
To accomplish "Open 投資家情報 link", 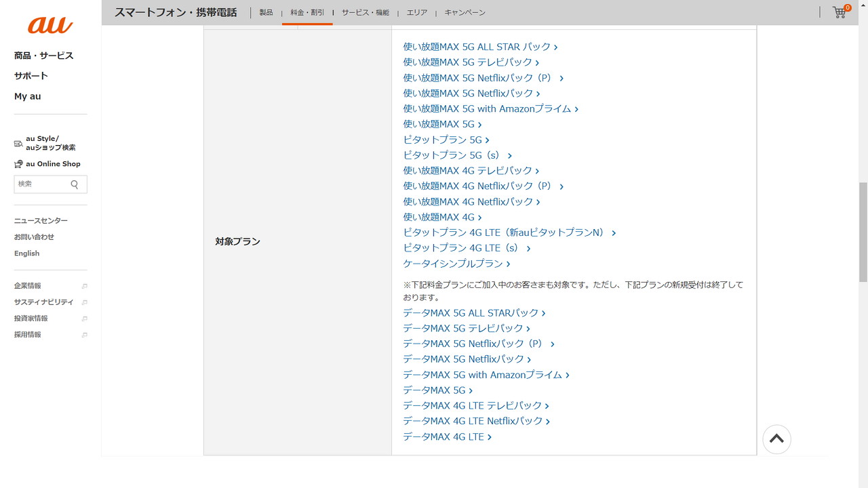I will coord(31,319).
